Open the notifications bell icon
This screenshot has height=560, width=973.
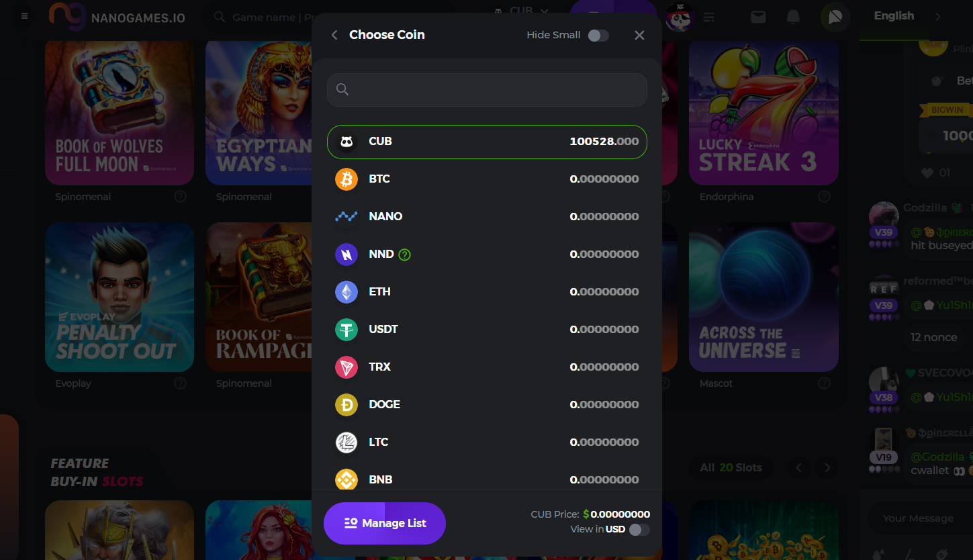(x=793, y=17)
